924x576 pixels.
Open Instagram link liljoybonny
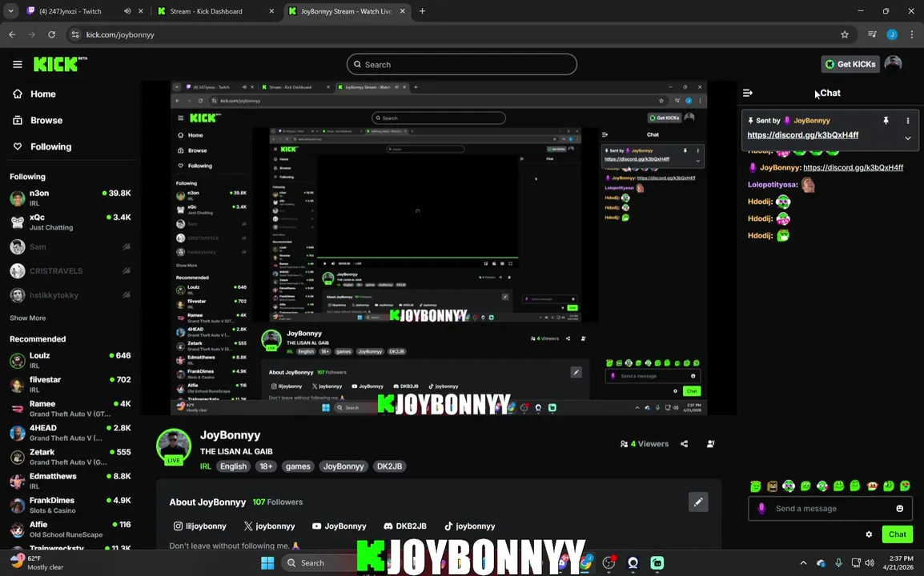coord(199,526)
